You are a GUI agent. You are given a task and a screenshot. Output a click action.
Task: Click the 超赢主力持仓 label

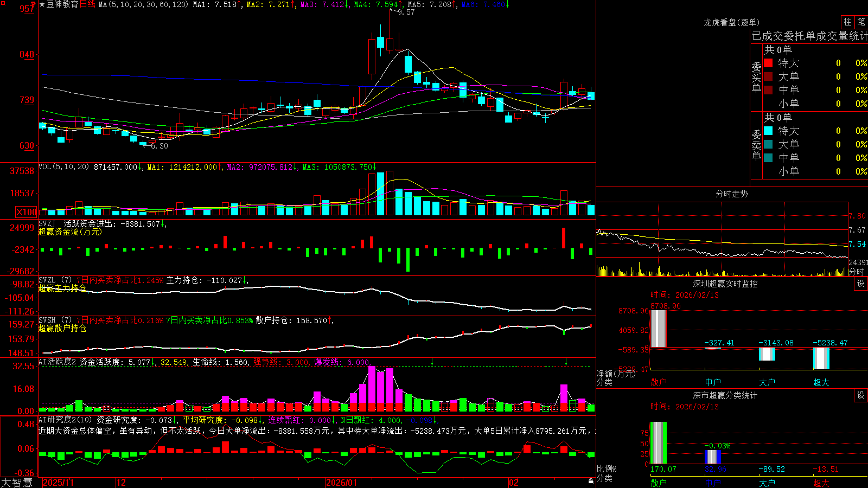(x=62, y=288)
